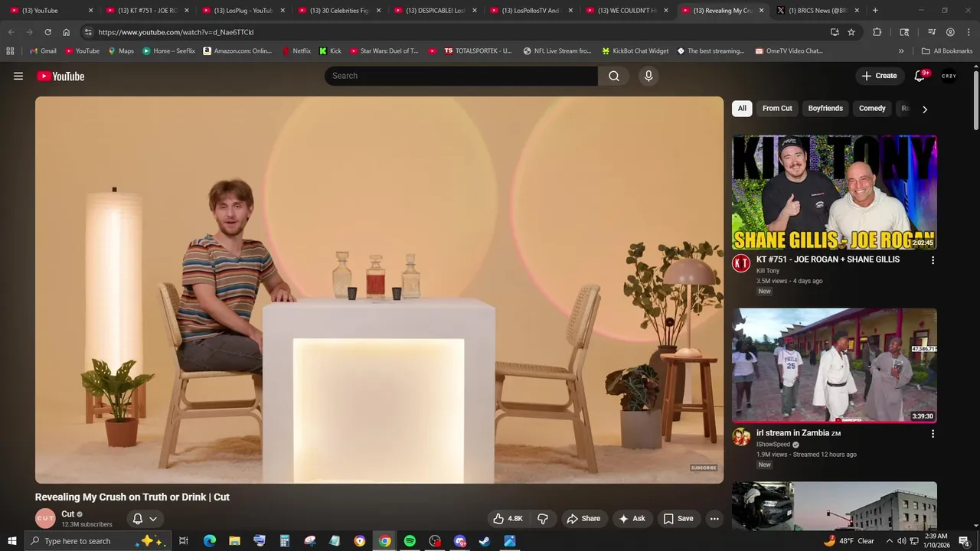The width and height of the screenshot is (980, 551).
Task: Go to Chrome home page icon
Action: (66, 32)
